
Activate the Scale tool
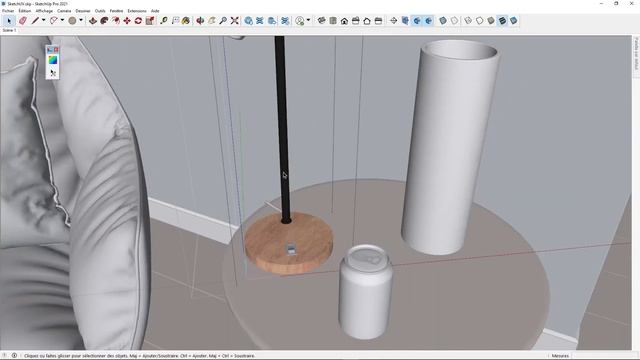point(150,20)
